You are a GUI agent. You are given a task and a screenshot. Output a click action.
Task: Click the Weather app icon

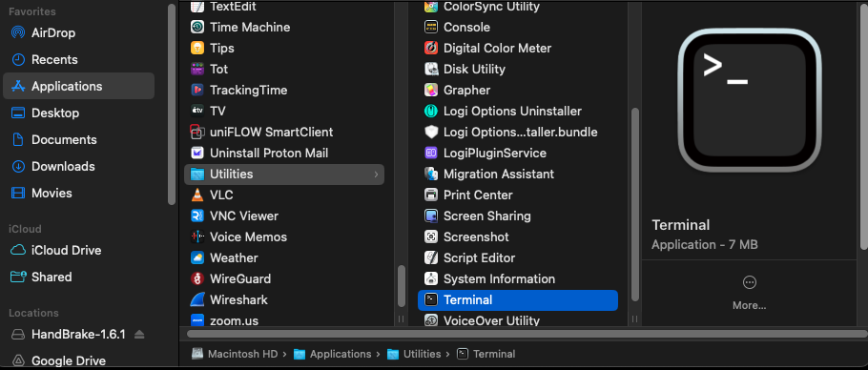pyautogui.click(x=197, y=257)
